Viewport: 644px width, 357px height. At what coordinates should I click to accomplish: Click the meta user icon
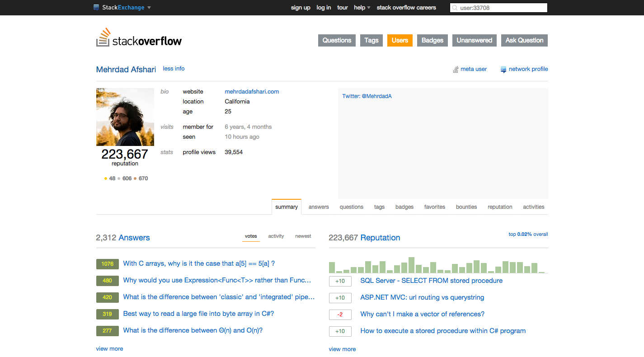[x=456, y=70]
